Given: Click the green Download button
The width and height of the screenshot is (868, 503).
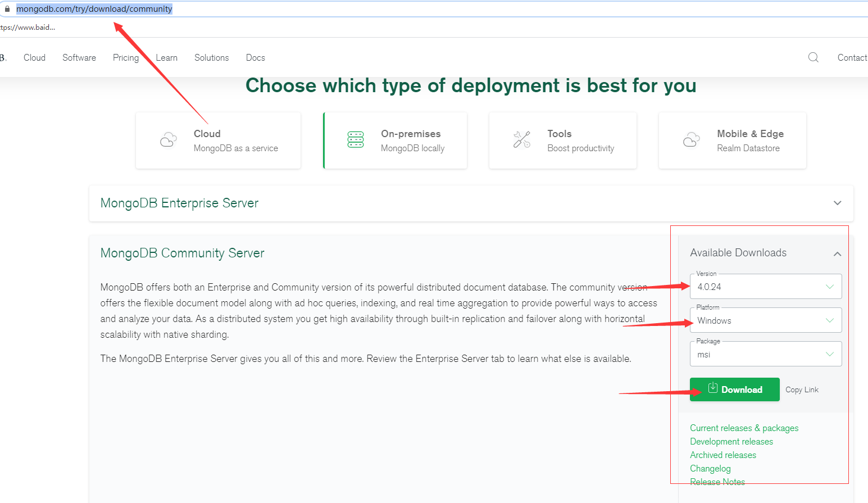Looking at the screenshot, I should [x=735, y=389].
